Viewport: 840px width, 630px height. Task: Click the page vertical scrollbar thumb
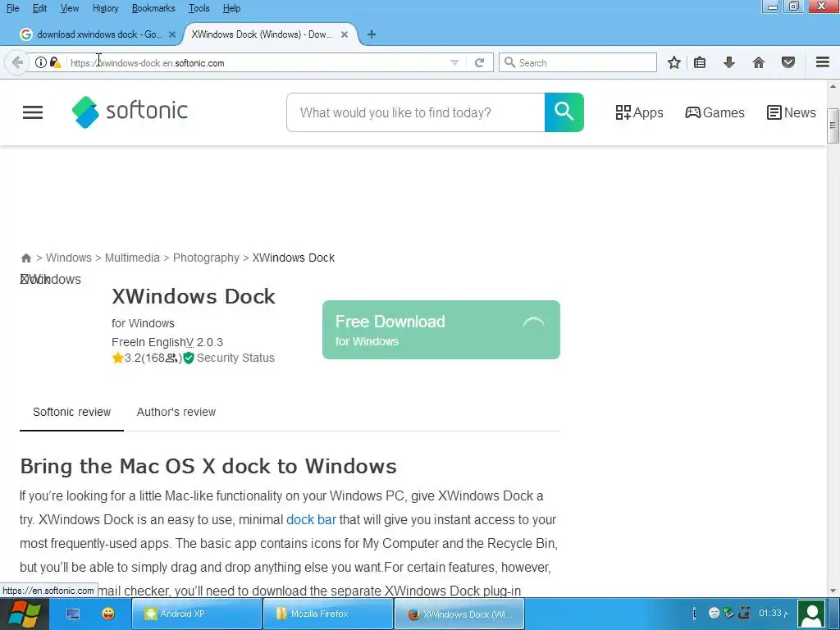(833, 126)
